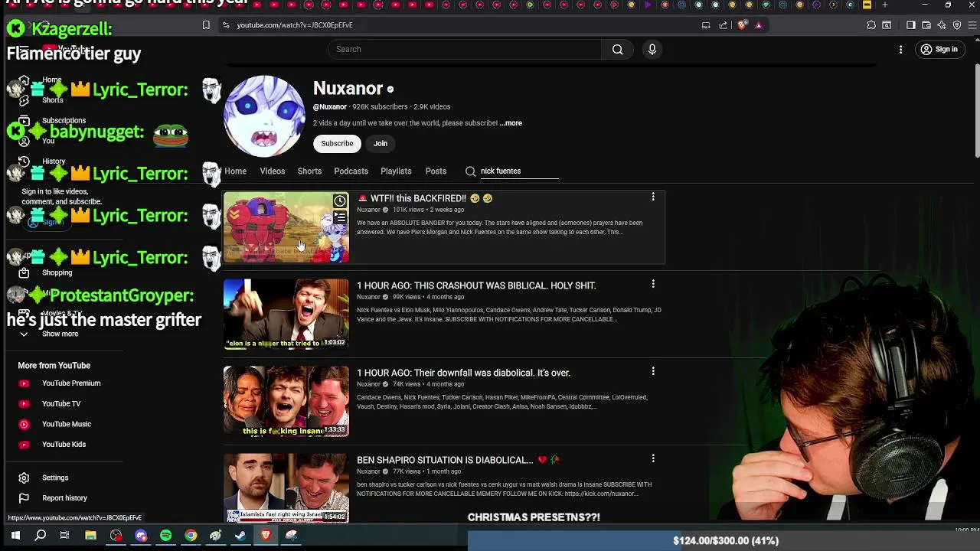The height and width of the screenshot is (551, 980).
Task: Subscribe to the Nuxanor channel
Action: tap(337, 143)
